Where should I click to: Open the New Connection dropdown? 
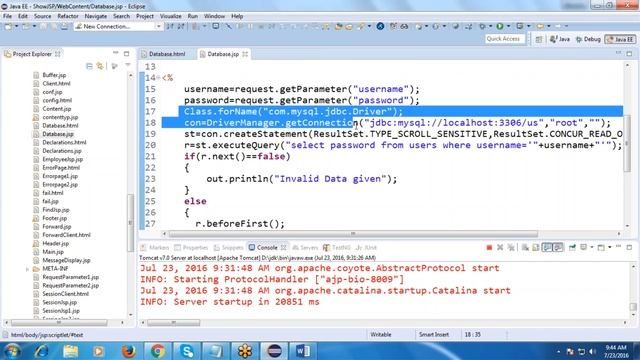tap(158, 27)
